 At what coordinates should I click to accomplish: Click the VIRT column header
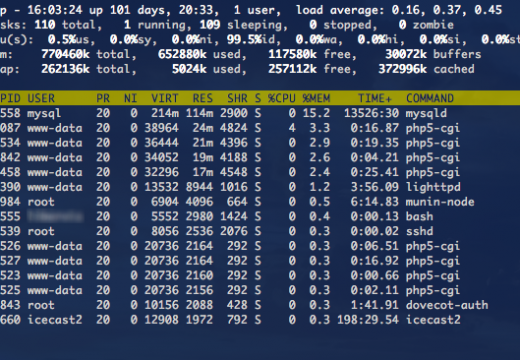pos(165,98)
